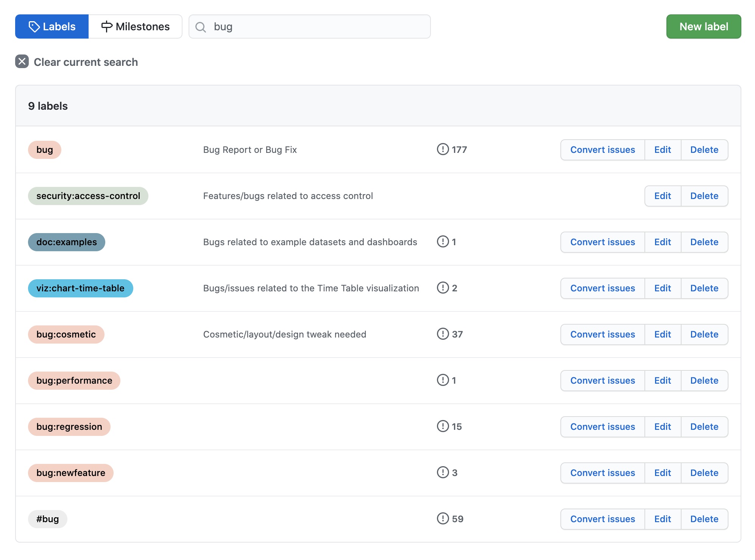Viewport: 755px width, 560px height.
Task: Switch to the Milestones tab
Action: tap(135, 26)
